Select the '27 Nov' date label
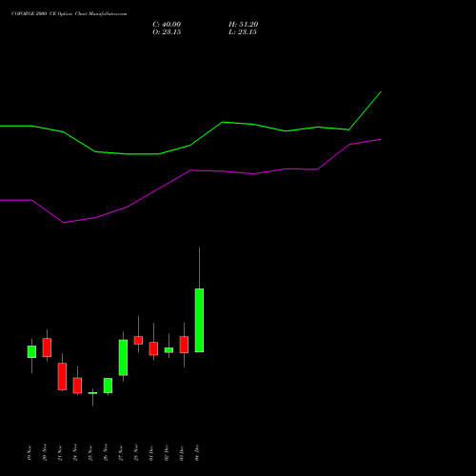476x476 pixels. [x=121, y=452]
